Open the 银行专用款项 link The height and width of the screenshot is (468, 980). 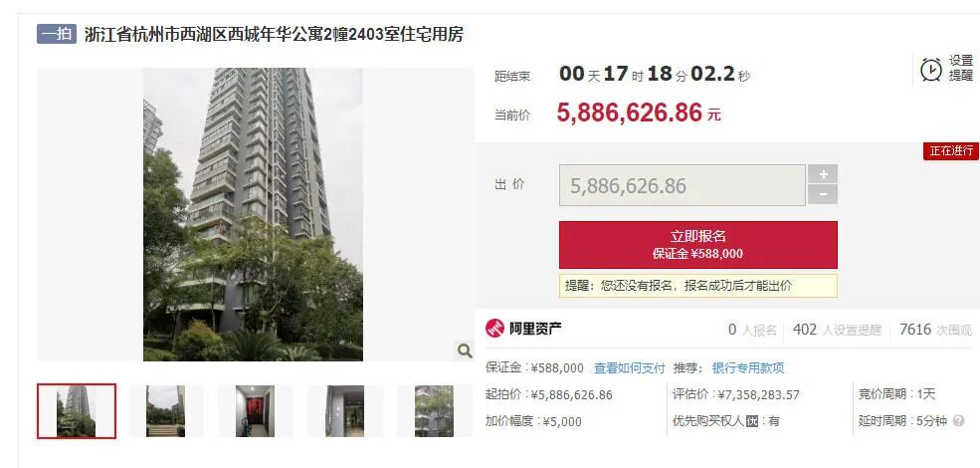pyautogui.click(x=748, y=367)
